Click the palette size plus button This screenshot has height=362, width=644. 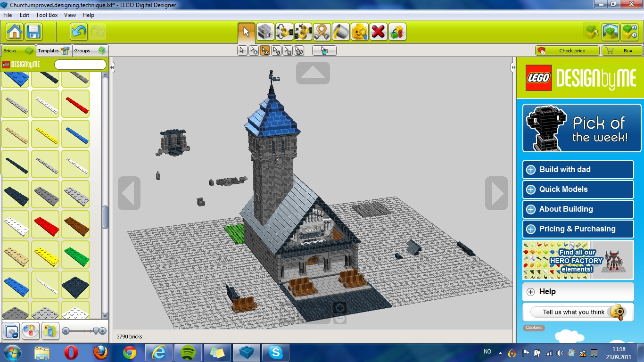tap(103, 331)
